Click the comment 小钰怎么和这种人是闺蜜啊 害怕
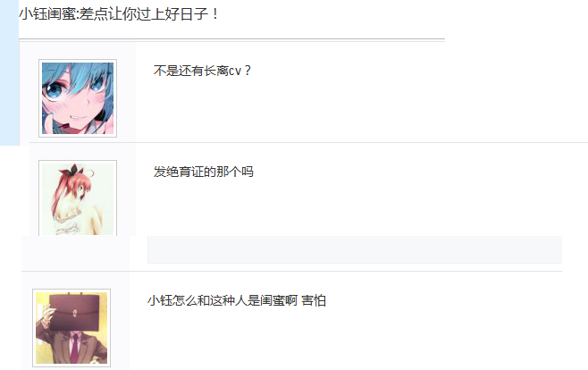Viewport: 588px width, 370px height. (237, 300)
